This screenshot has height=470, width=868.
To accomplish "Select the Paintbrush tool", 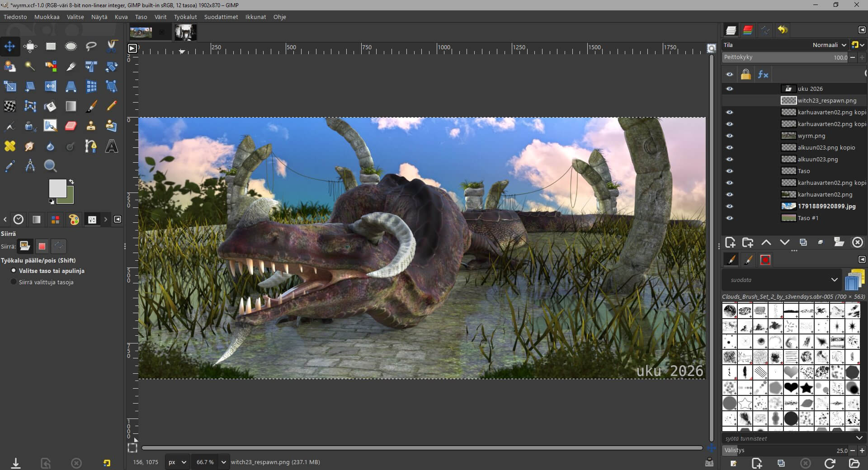I will click(x=91, y=106).
